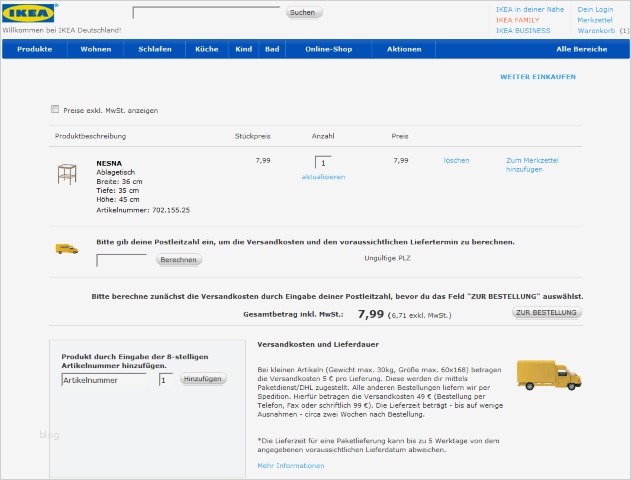Click the NESNA product name
Screen dimensions: 631x480
(109, 163)
